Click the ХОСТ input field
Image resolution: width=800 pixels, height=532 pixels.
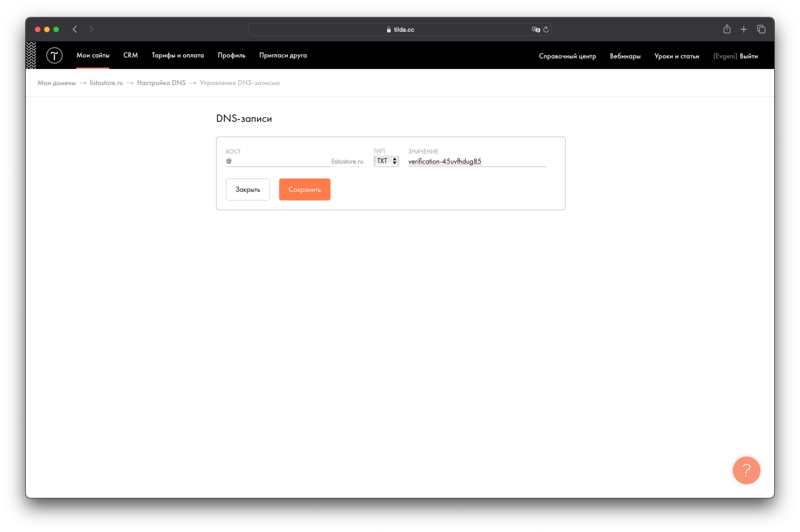click(x=278, y=161)
